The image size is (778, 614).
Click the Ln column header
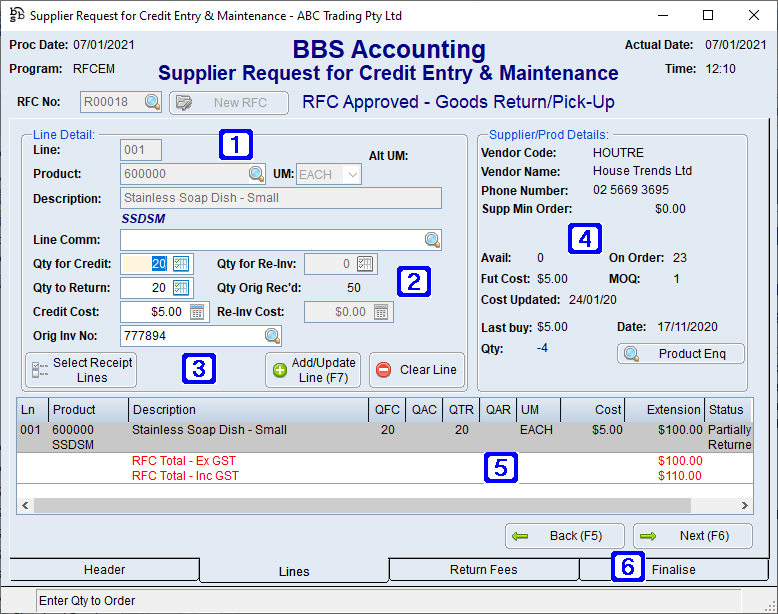[x=32, y=410]
